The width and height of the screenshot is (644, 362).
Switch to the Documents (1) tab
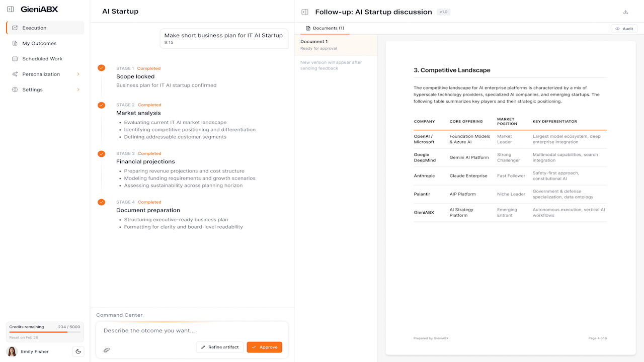[325, 28]
